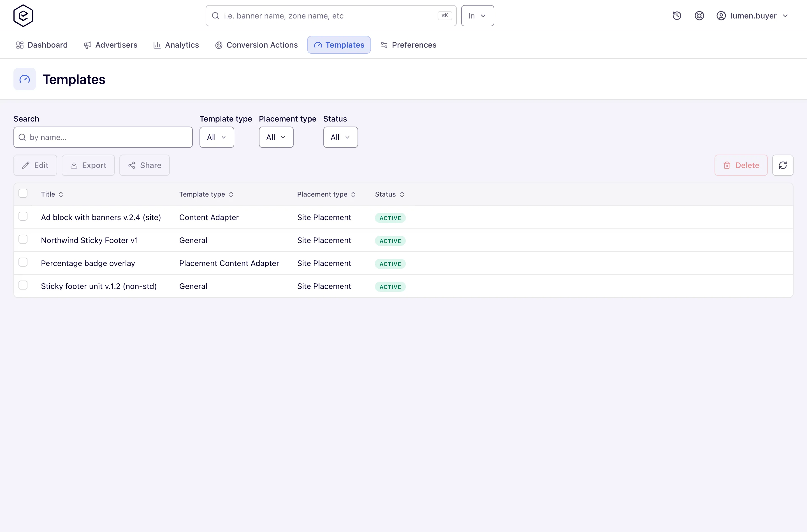Click the Export button
The height and width of the screenshot is (532, 807).
(x=88, y=165)
